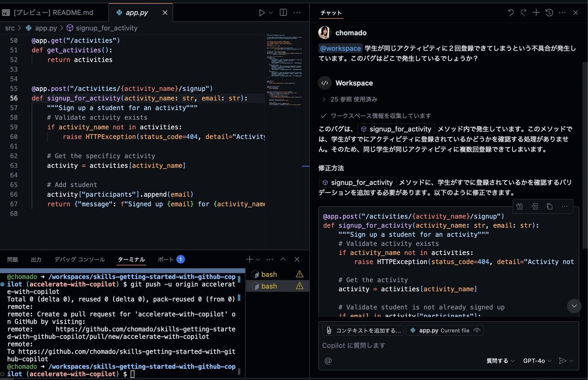The height and width of the screenshot is (380, 588).
Task: Create a new terminal with plus icon
Action: pyautogui.click(x=249, y=260)
